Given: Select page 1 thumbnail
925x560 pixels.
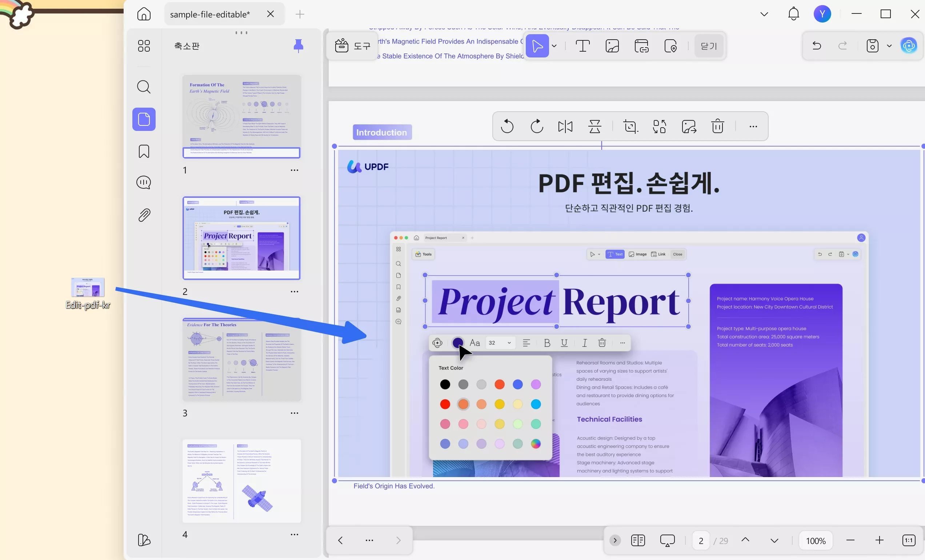Looking at the screenshot, I should pyautogui.click(x=241, y=116).
